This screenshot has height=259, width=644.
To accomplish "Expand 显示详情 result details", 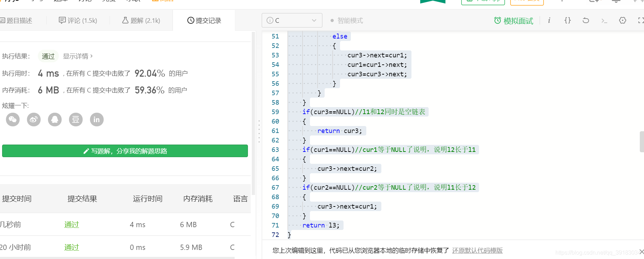I will pyautogui.click(x=78, y=56).
